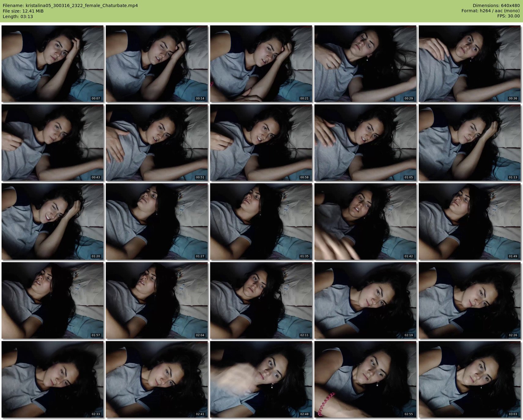The image size is (523, 420).
Task: Select the thumbnail stamped 00:21
Action: 261,63
